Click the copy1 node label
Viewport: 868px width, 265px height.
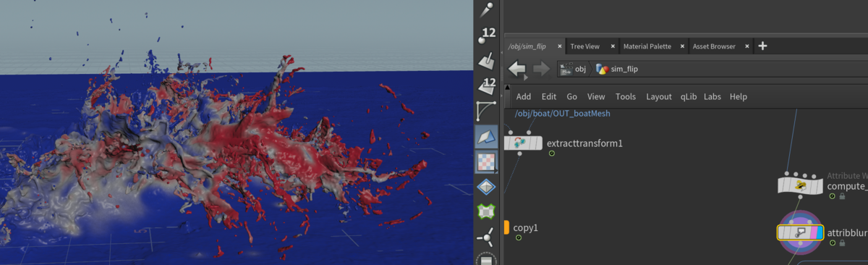(526, 228)
